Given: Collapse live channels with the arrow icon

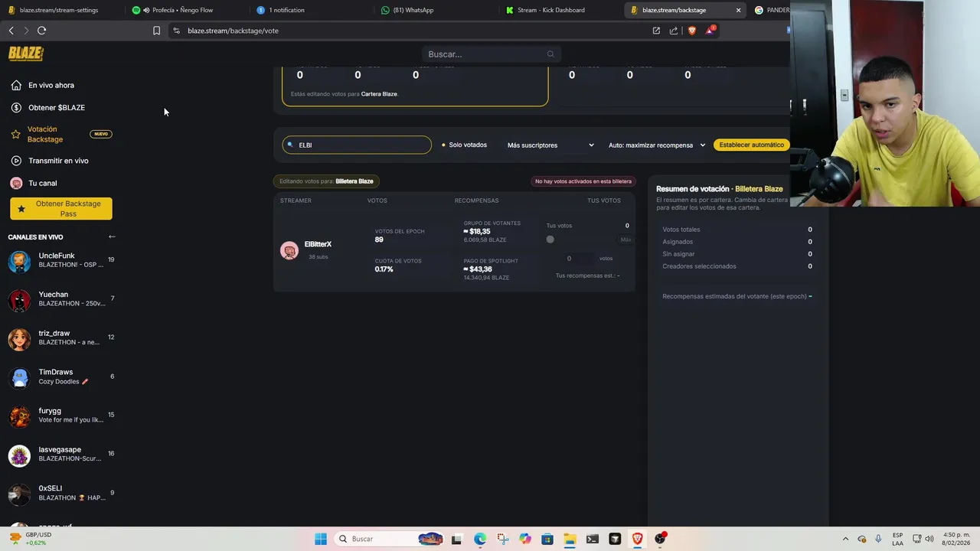Looking at the screenshot, I should tap(112, 236).
